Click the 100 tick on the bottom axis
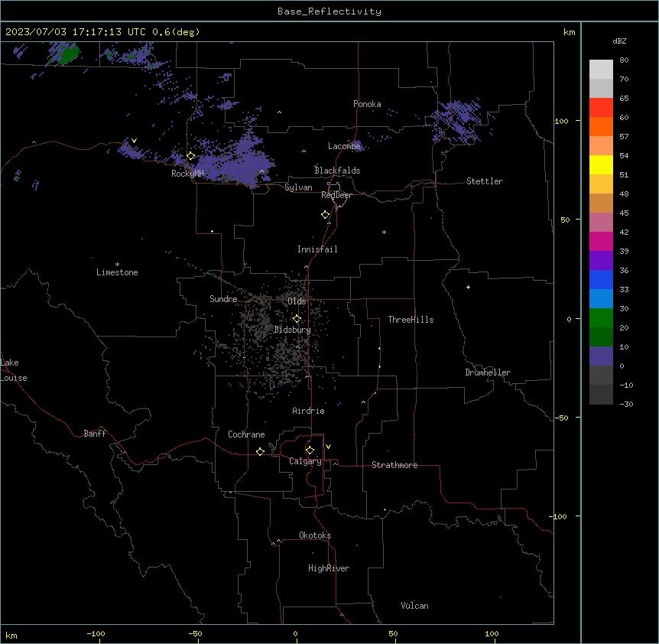 coord(492,633)
